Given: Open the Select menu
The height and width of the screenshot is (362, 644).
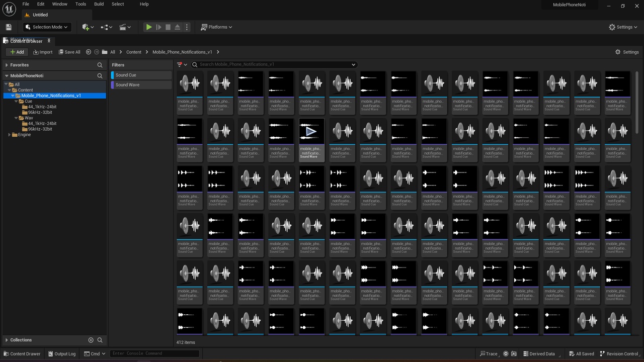Looking at the screenshot, I should point(118,4).
